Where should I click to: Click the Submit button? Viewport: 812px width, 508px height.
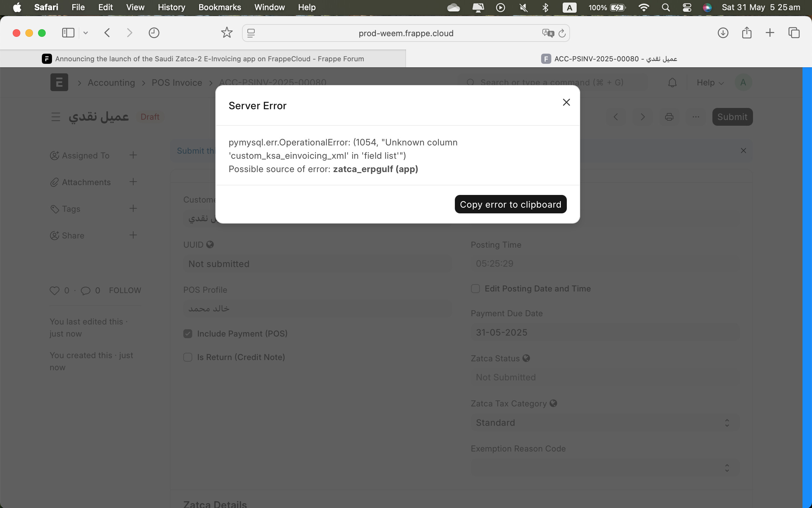(732, 117)
